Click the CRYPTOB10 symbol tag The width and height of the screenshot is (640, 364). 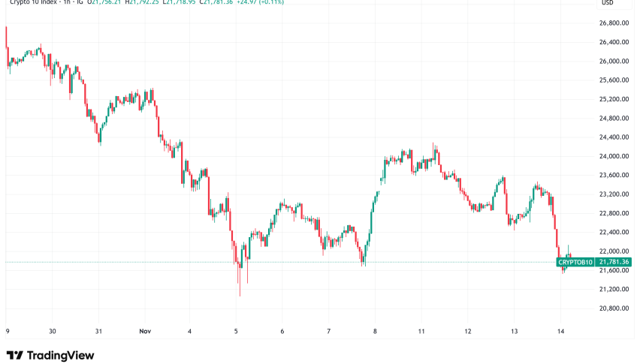pos(575,262)
